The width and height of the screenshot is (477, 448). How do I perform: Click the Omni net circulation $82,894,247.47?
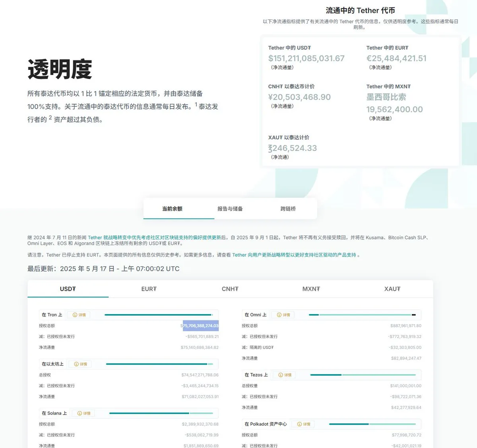click(406, 359)
